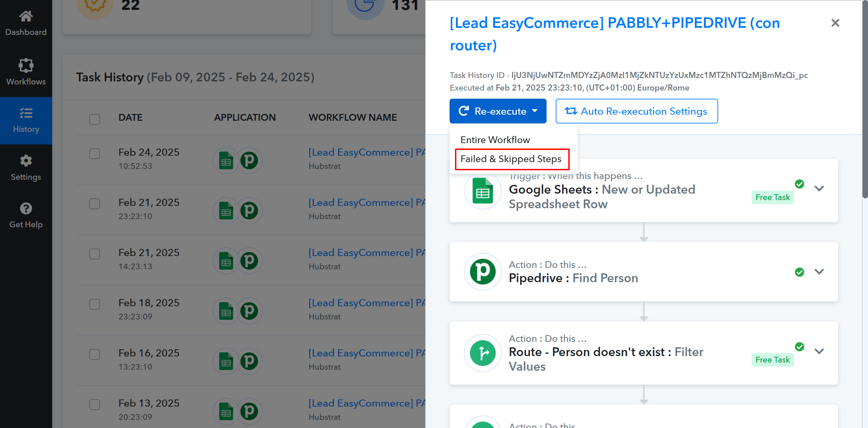The height and width of the screenshot is (428, 868).
Task: Click success checkmark on Pipedrive Find Person step
Action: coord(799,272)
